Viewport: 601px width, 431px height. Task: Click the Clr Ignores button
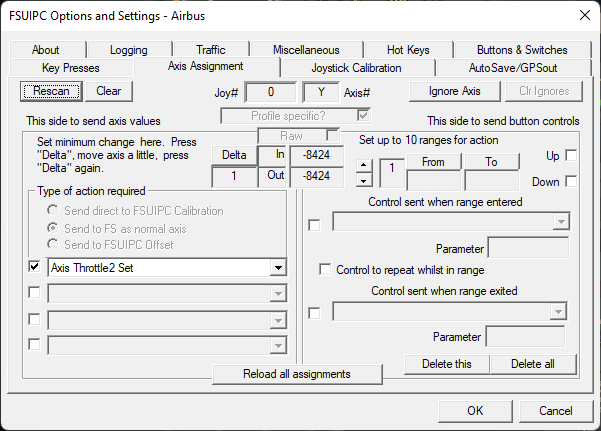[544, 91]
